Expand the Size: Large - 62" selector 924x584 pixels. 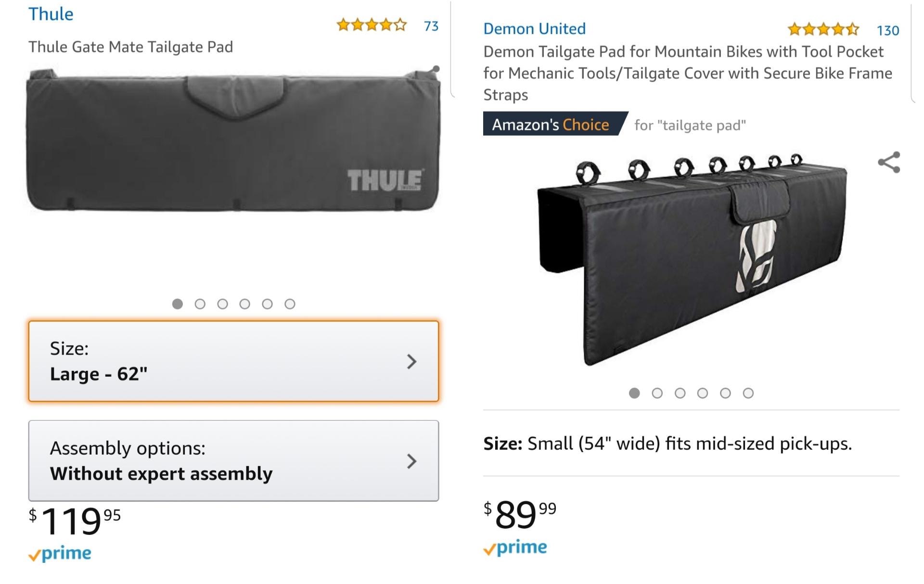click(x=235, y=362)
